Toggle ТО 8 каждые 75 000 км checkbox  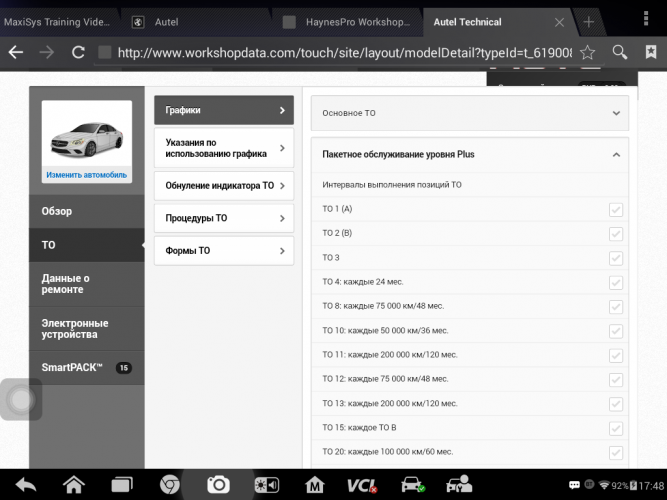616,306
